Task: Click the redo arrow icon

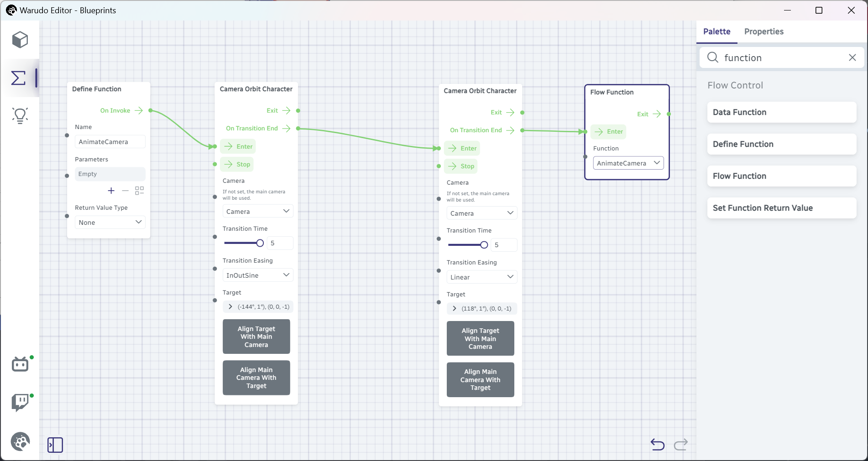Action: [681, 444]
